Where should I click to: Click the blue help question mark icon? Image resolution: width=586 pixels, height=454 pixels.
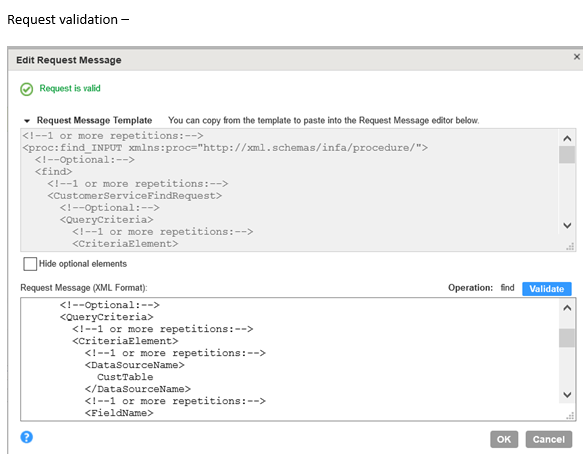(x=27, y=437)
